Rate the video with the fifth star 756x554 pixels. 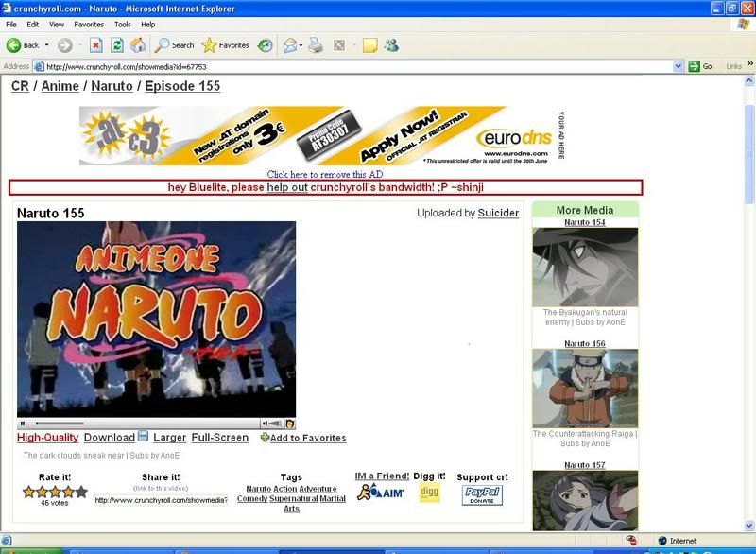tap(81, 492)
